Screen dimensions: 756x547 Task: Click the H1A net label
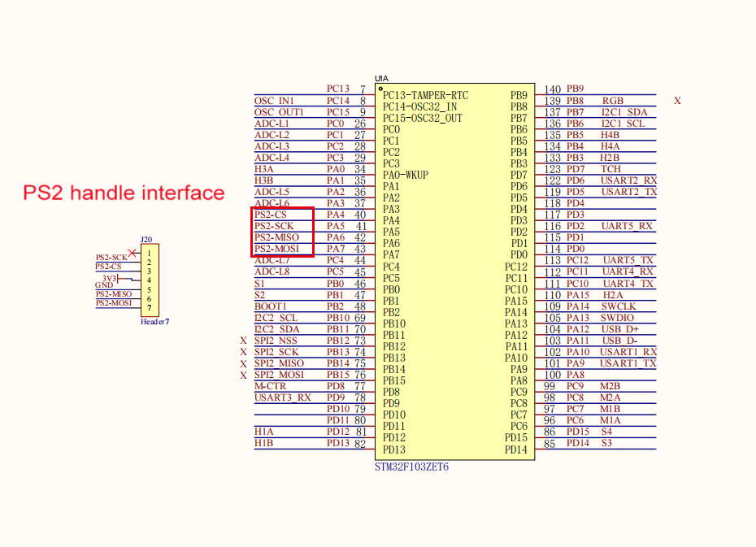point(263,432)
